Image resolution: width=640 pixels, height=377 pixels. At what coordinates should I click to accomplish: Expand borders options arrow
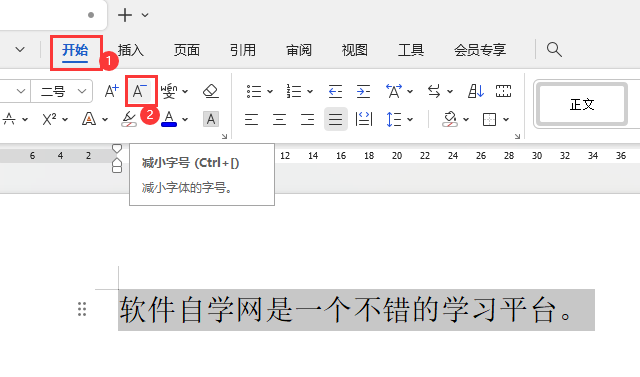pyautogui.click(x=506, y=120)
